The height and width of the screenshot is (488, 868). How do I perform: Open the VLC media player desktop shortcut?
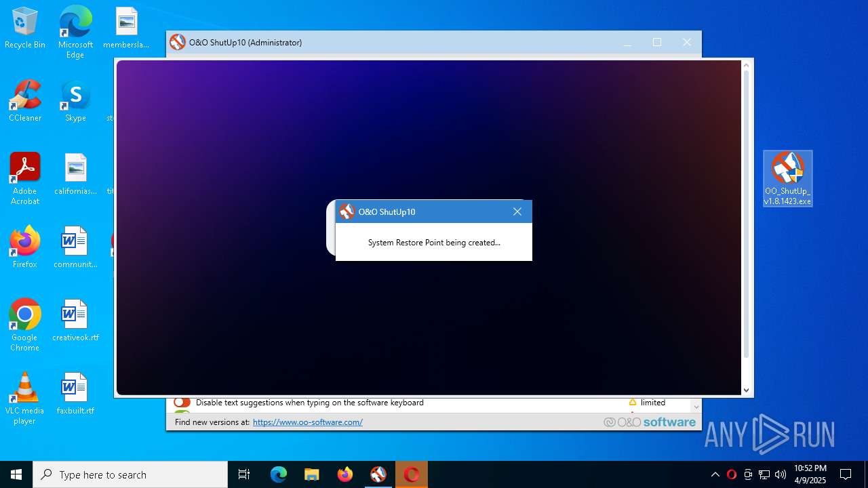(x=25, y=398)
